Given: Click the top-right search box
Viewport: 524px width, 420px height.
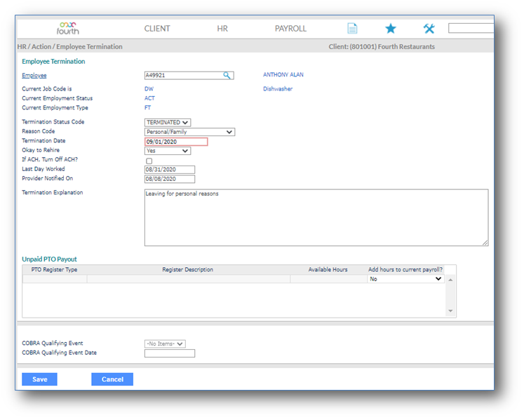Looking at the screenshot, I should (x=471, y=28).
